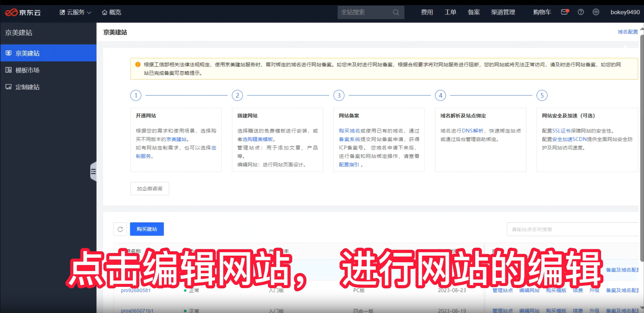Screen dimensions: 644x313
Task: Click the page vertical scrollbar
Action: tap(642, 147)
